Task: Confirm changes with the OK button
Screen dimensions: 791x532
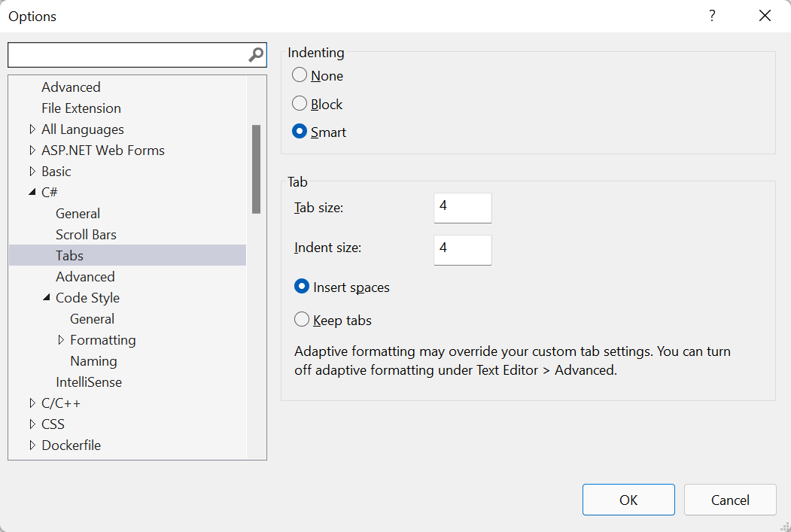Action: coord(628,499)
